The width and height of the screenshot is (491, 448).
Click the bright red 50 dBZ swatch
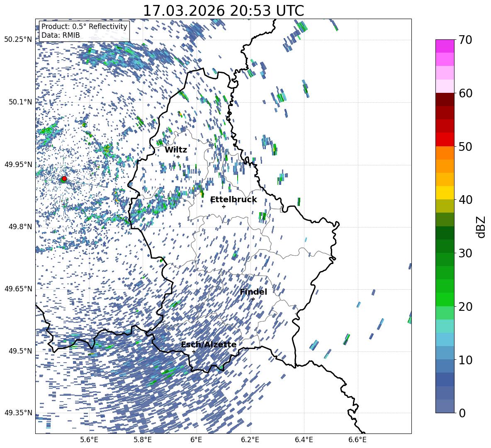pos(445,140)
